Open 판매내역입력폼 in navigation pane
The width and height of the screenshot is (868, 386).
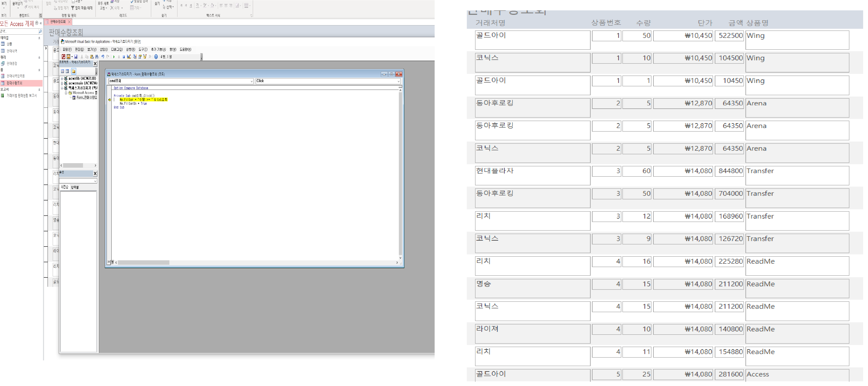tap(15, 76)
